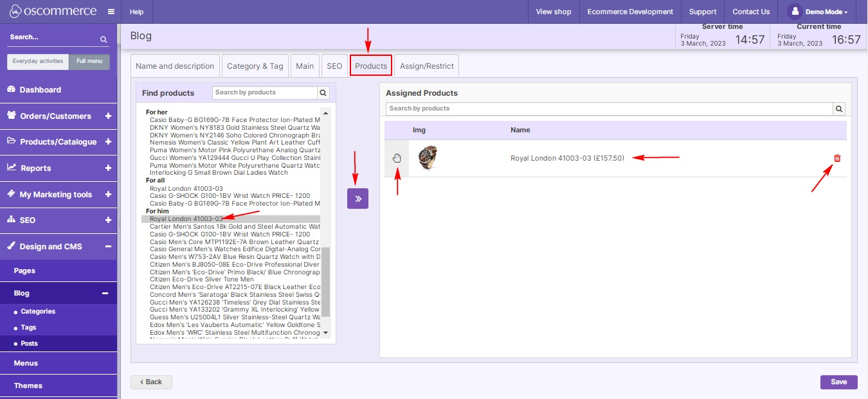Click the My Marketing tools tag icon

click(12, 194)
